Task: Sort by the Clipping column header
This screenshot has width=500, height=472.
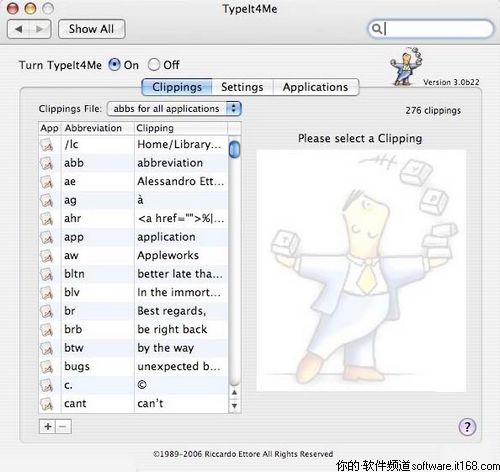Action: pyautogui.click(x=181, y=128)
